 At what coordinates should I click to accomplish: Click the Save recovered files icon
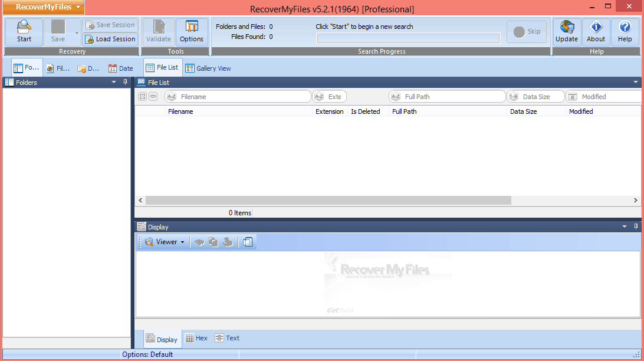pos(58,27)
